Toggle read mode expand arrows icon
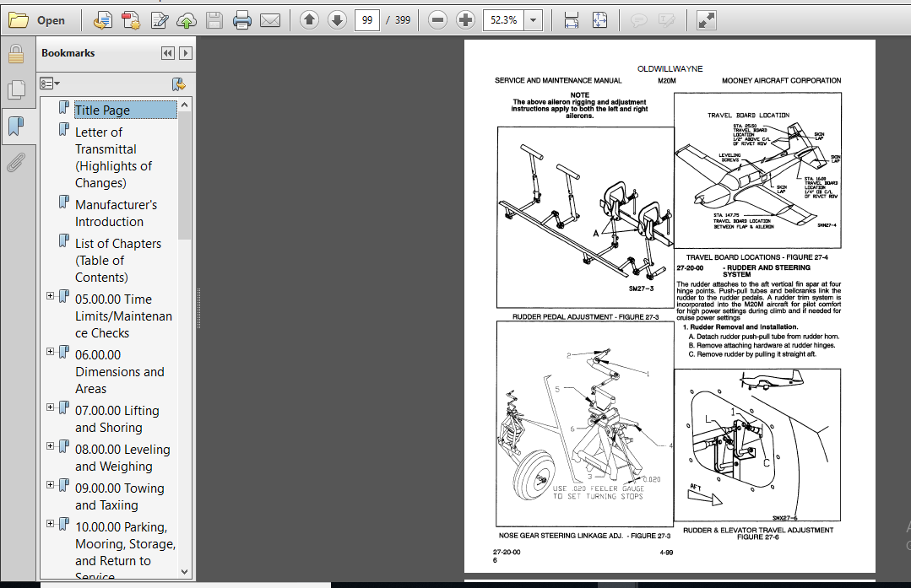The image size is (911, 588). tap(706, 20)
